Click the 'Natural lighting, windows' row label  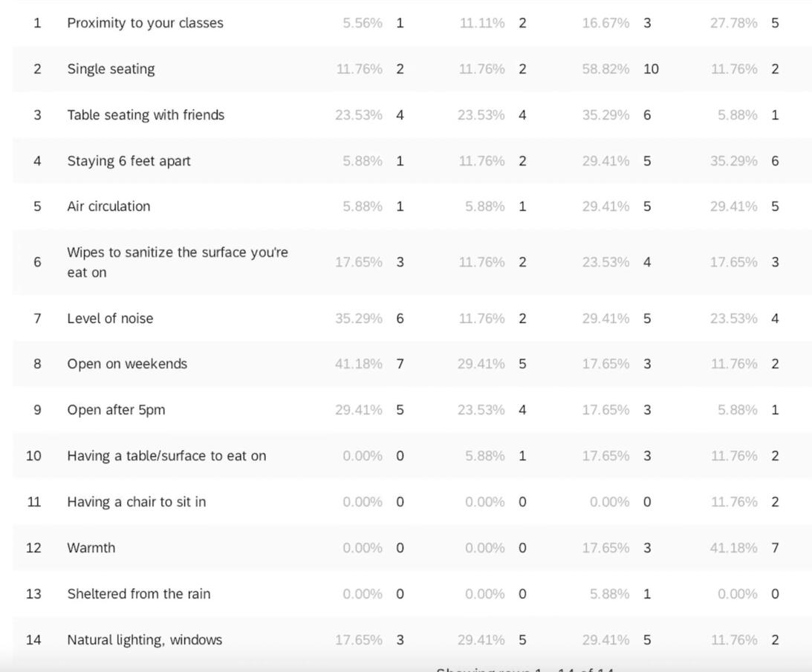tap(145, 640)
